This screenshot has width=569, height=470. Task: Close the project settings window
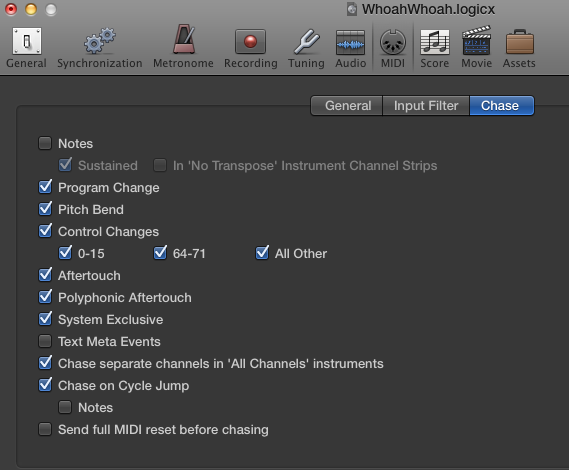point(11,9)
